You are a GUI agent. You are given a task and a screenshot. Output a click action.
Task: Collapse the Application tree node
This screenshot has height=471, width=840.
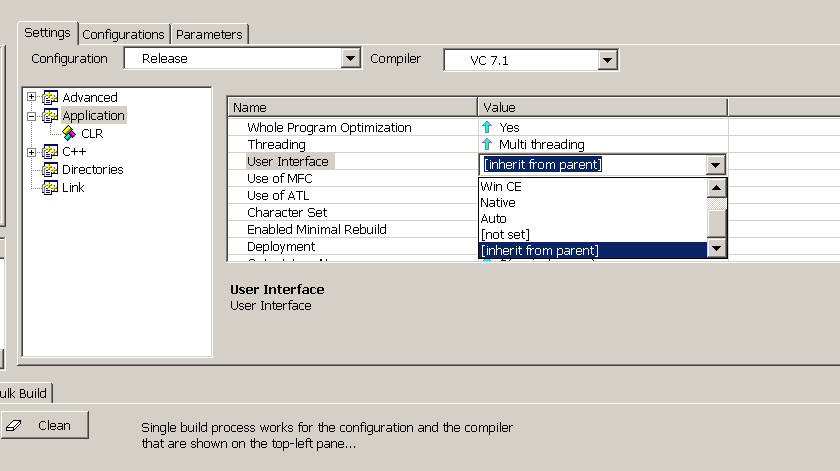[32, 116]
